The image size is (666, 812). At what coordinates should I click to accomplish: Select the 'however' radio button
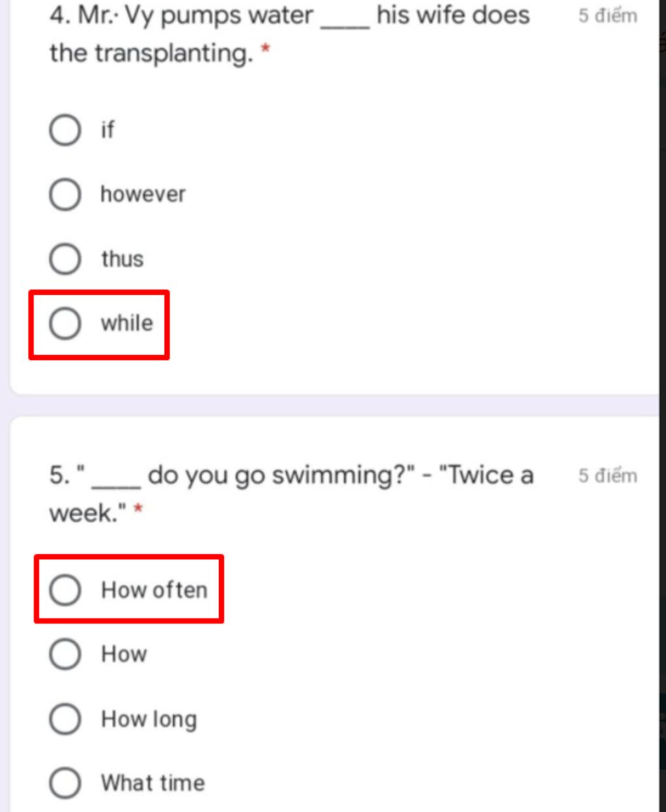[x=65, y=195]
